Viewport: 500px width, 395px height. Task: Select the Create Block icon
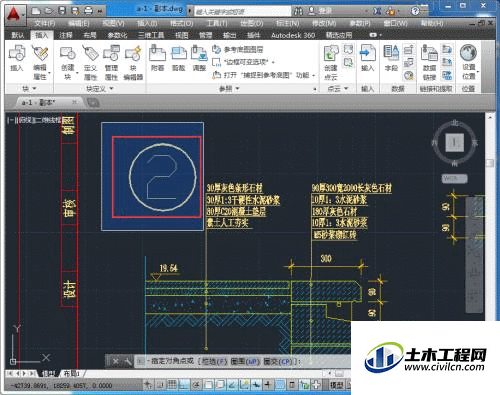68,63
